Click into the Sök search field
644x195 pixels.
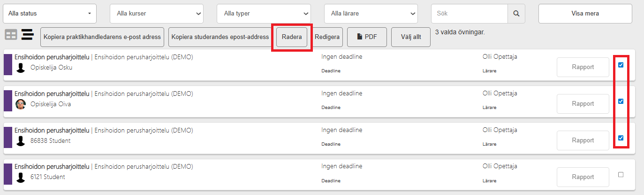[x=469, y=14]
